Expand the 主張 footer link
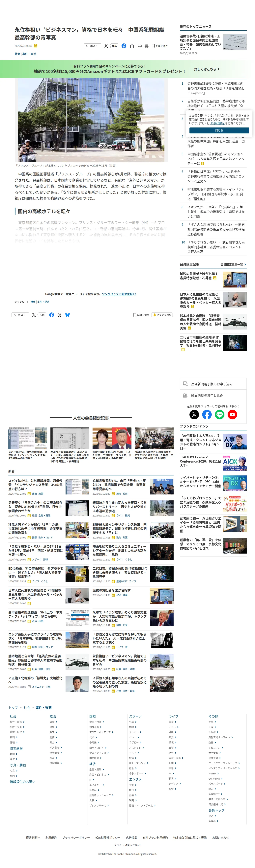Screen dimensions: 255x868 [212, 722]
